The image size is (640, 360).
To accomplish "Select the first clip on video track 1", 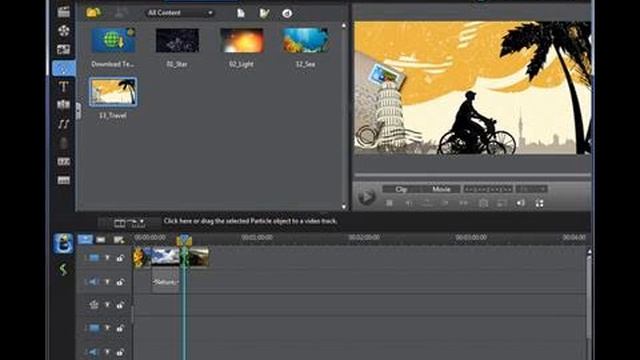I will pos(142,257).
